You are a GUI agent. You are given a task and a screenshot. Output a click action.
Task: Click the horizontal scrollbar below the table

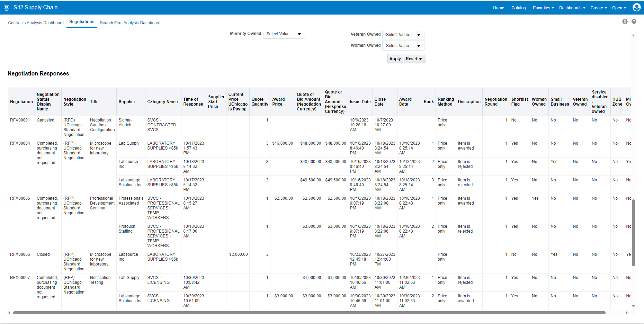point(308,313)
